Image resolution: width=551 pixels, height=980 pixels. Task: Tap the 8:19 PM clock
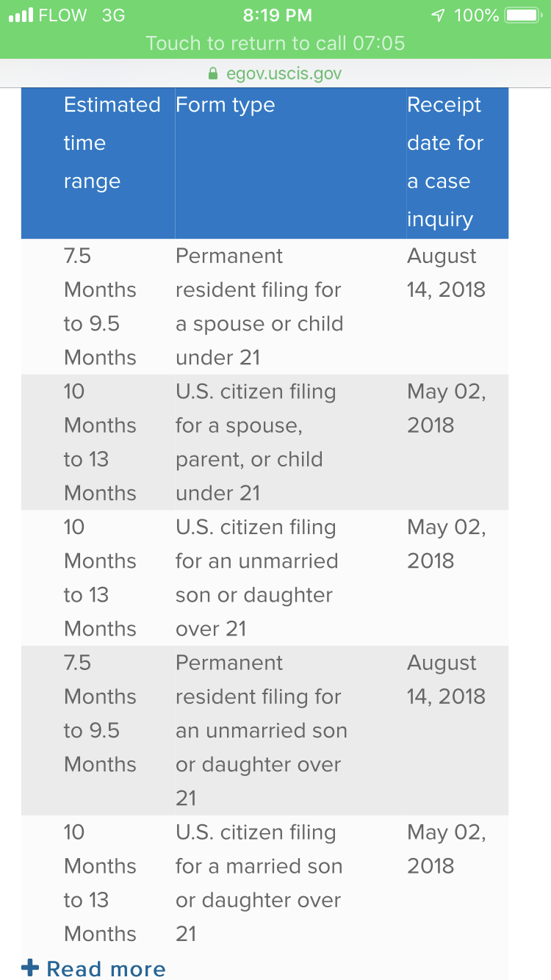[x=277, y=15]
